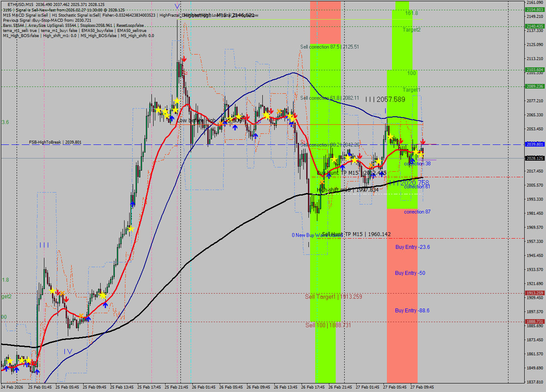Click the red down arrow above correction 38 text
The width and height of the screenshot is (546, 392).
[423, 141]
